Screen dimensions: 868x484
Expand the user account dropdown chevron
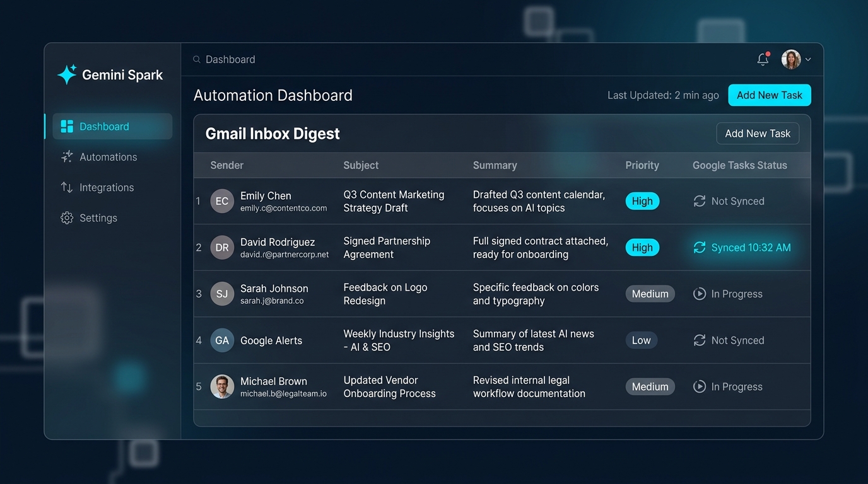(808, 59)
